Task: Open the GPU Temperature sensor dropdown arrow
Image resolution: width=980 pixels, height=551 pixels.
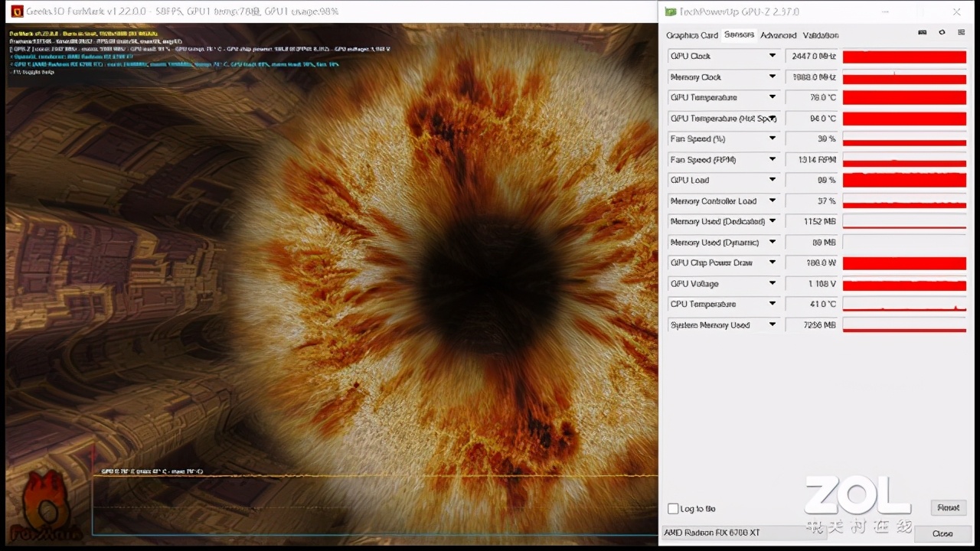Action: coord(772,97)
